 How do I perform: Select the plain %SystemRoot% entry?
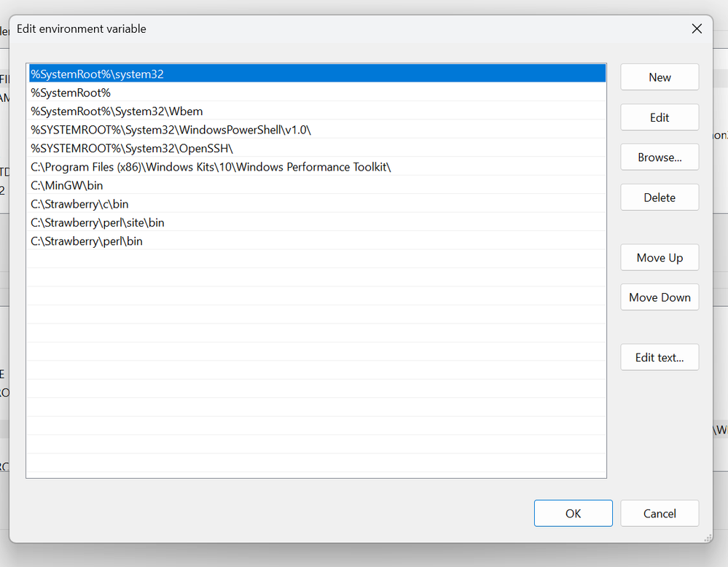[71, 93]
